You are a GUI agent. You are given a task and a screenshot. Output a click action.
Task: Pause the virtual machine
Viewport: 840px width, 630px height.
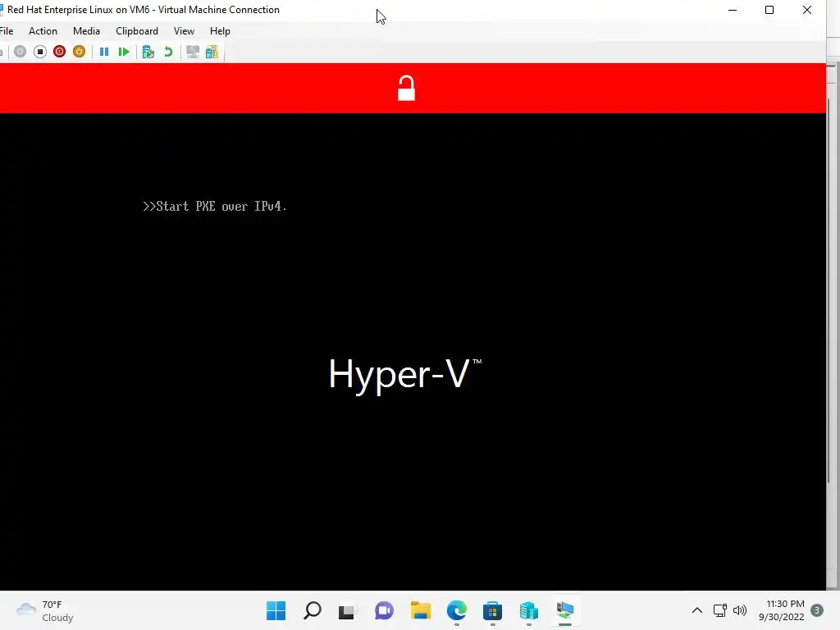(x=104, y=52)
